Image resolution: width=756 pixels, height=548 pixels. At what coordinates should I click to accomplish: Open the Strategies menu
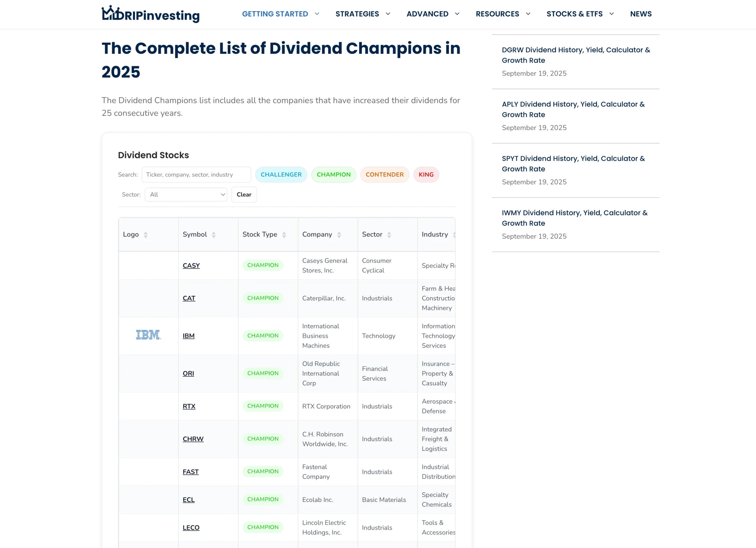pyautogui.click(x=357, y=14)
